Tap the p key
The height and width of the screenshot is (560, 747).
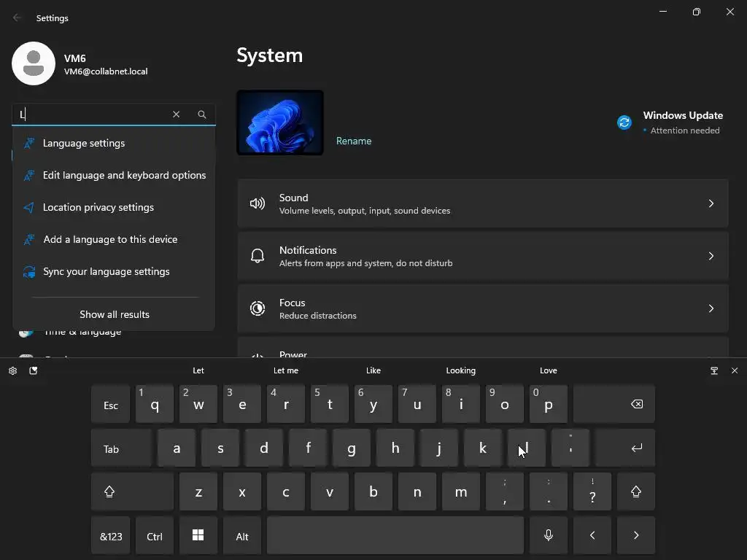coord(549,404)
